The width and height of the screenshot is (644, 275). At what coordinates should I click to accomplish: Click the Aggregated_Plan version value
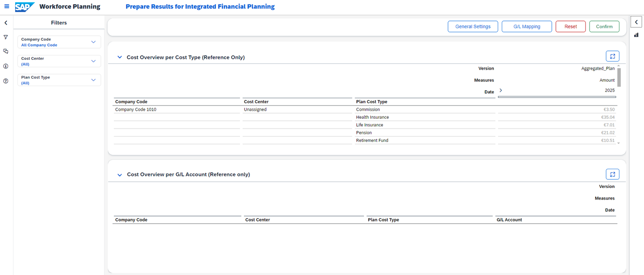pos(598,68)
